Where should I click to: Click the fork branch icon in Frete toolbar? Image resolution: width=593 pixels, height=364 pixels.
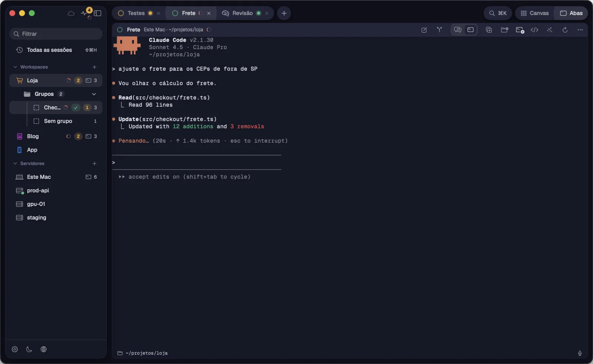point(439,30)
